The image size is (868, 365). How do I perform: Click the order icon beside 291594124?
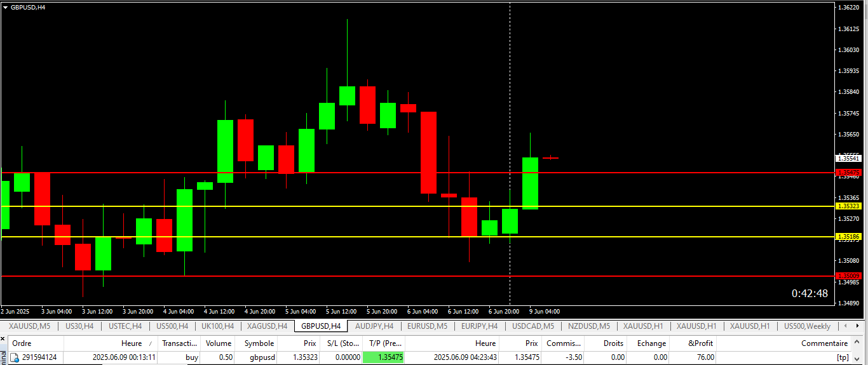(x=15, y=357)
